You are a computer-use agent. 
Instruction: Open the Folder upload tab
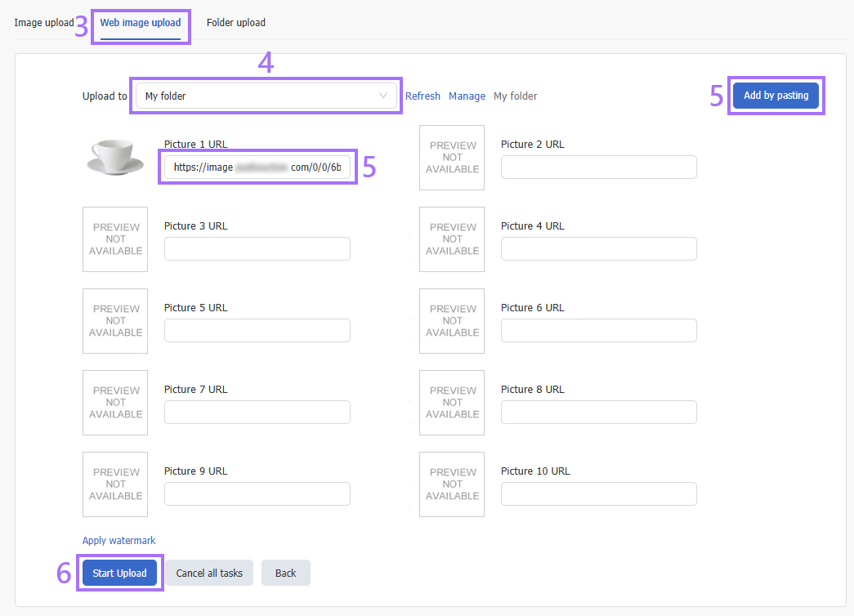coord(235,23)
